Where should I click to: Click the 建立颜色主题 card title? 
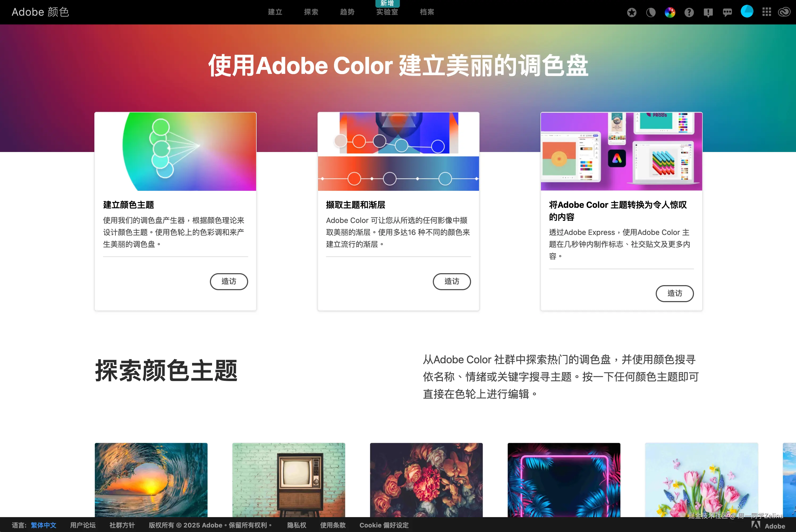pyautogui.click(x=129, y=205)
